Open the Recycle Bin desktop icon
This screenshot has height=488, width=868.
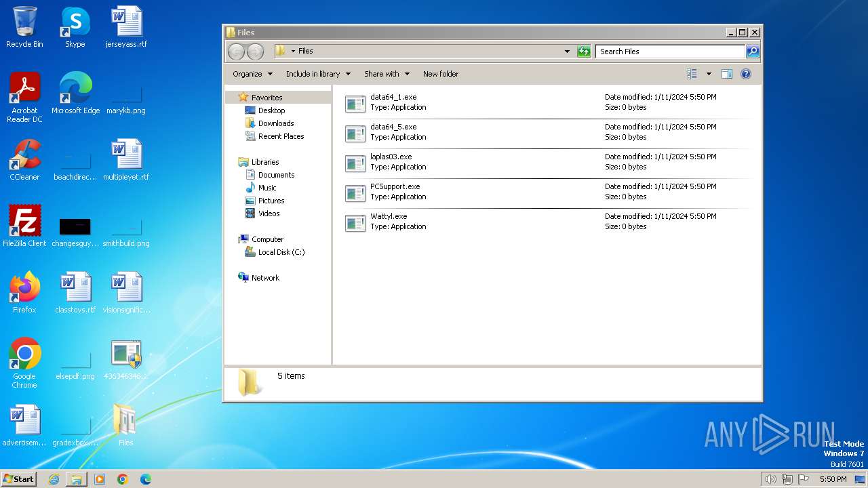24,27
